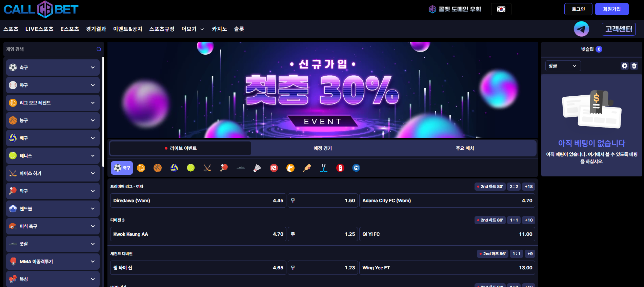The width and height of the screenshot is (644, 287).
Task: Select the cricket bat icon
Action: click(307, 168)
